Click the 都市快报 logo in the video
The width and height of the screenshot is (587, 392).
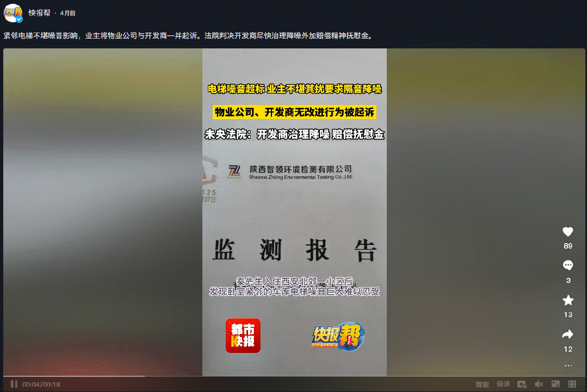point(243,336)
